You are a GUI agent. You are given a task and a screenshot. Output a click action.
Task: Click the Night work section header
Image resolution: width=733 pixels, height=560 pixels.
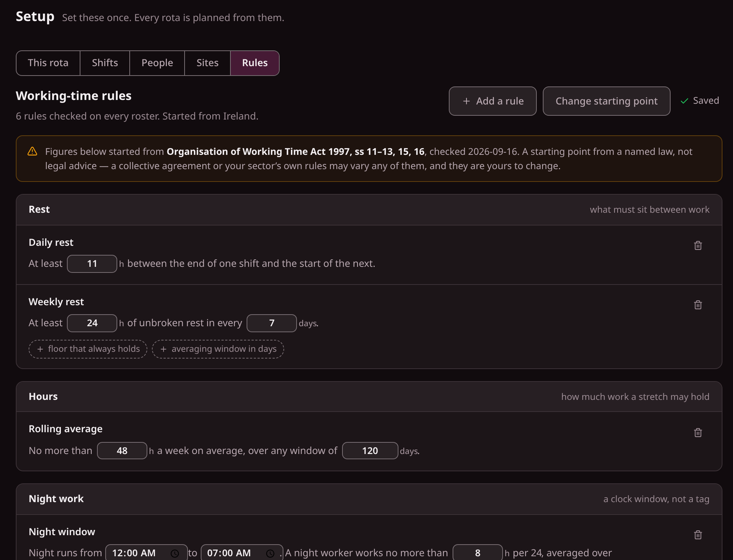click(369, 499)
